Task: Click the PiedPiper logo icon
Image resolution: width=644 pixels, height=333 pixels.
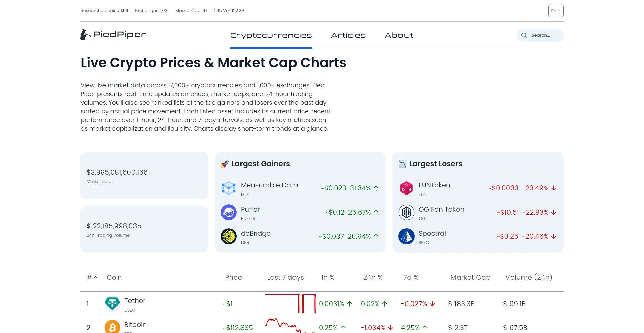Action: coord(85,35)
